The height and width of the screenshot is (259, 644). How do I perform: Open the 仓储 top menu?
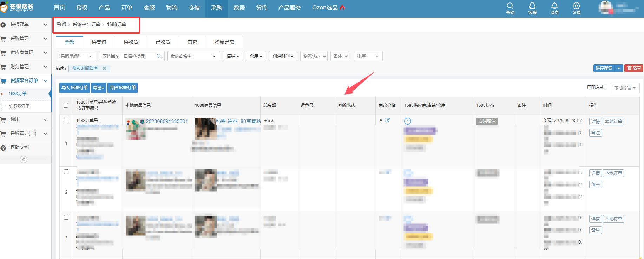(x=194, y=8)
